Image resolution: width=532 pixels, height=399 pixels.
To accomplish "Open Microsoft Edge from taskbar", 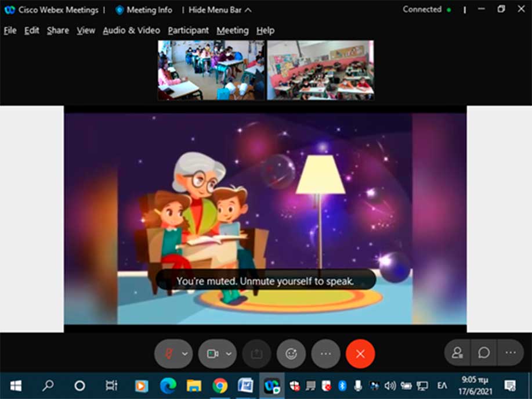I will pyautogui.click(x=168, y=386).
